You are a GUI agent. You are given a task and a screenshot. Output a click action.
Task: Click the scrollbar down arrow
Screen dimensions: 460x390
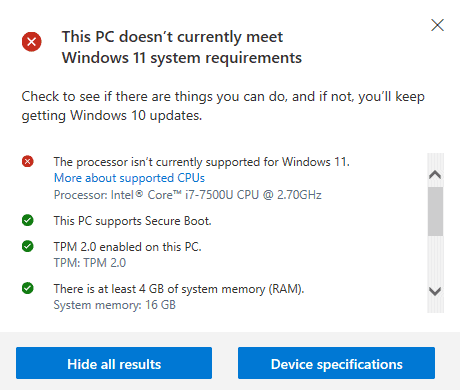coord(435,291)
